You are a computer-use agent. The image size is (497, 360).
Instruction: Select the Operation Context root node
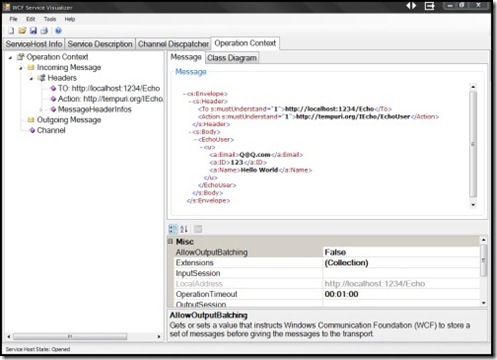coord(57,57)
